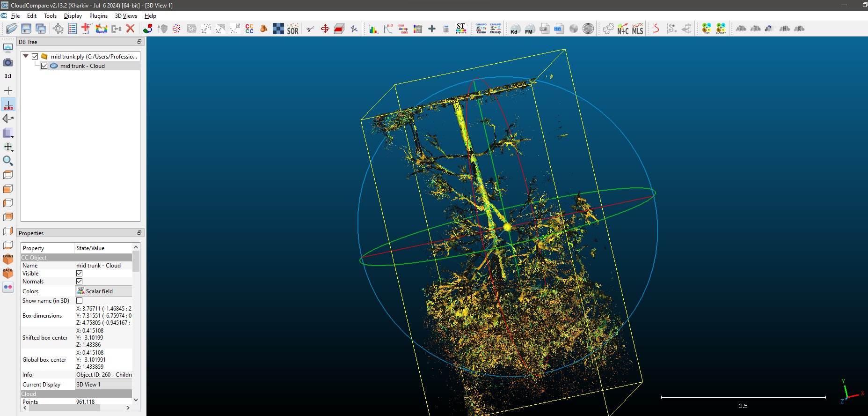The width and height of the screenshot is (868, 416).
Task: Click the CANUPO Classify plugin icon
Action: point(495,29)
